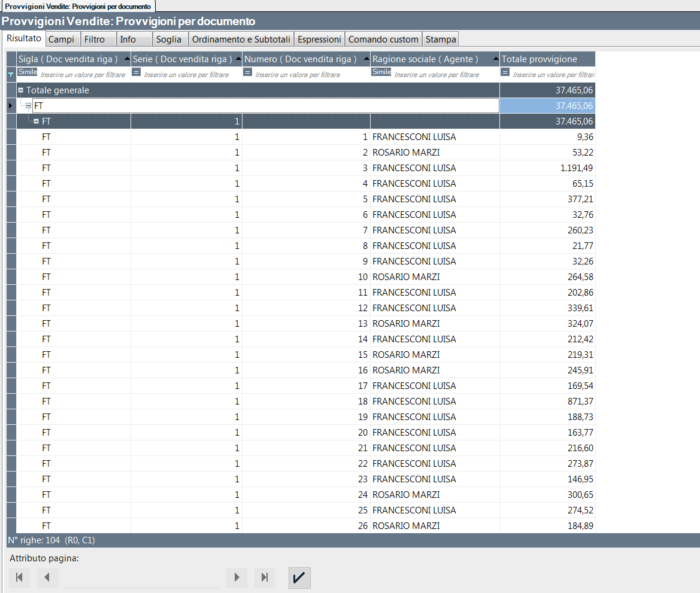Open the Ordinamento e Subtotali tab
Image resolution: width=700 pixels, height=593 pixels.
coord(241,39)
